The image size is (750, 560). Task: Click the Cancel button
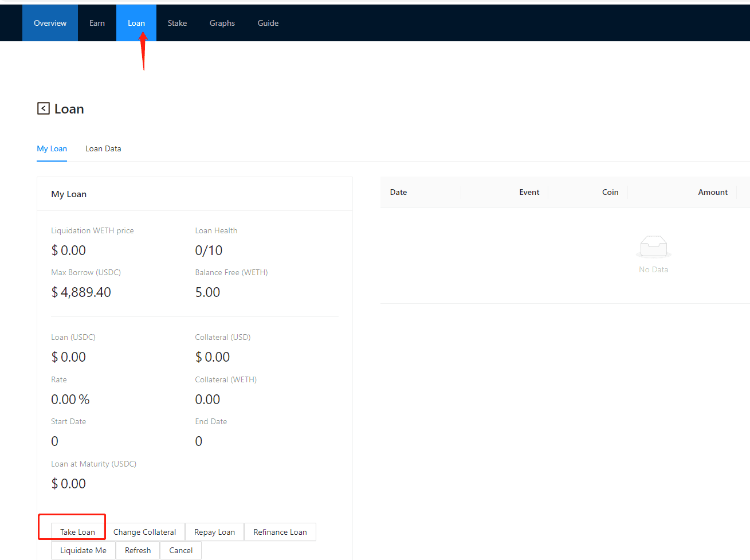click(180, 550)
